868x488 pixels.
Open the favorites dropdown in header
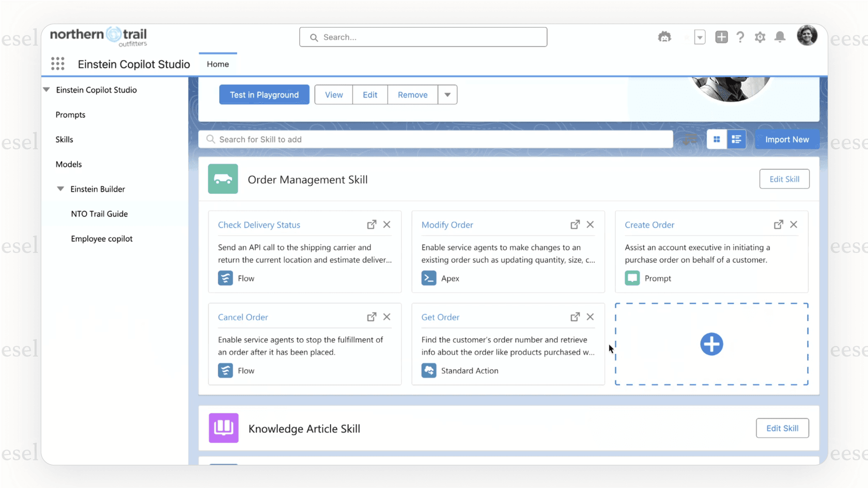coord(700,37)
